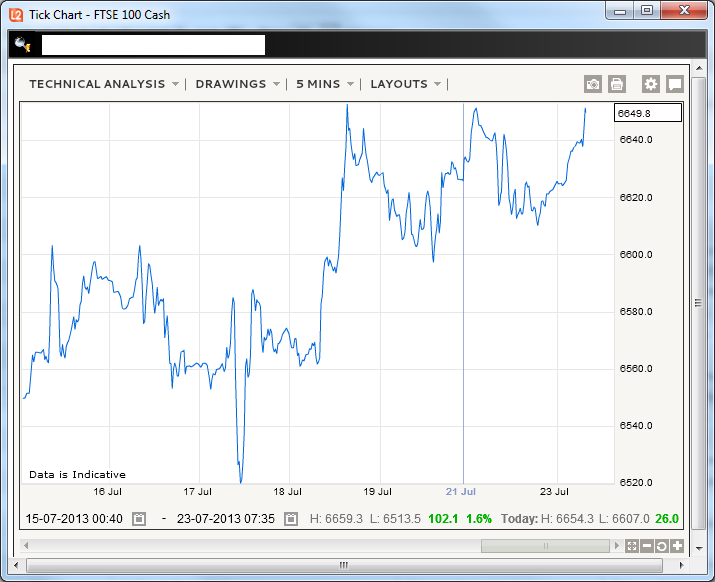Take a chart snapshot with the camera icon

click(x=593, y=85)
